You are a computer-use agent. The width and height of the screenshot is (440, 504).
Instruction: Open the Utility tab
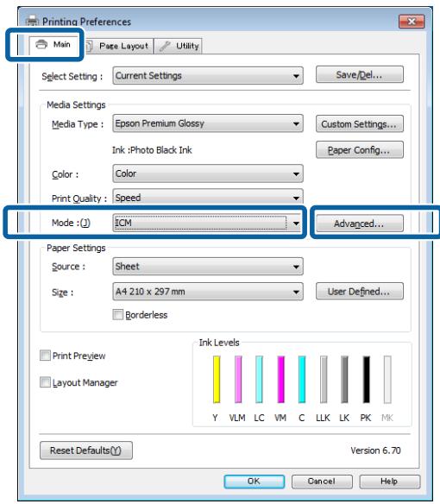tap(179, 46)
